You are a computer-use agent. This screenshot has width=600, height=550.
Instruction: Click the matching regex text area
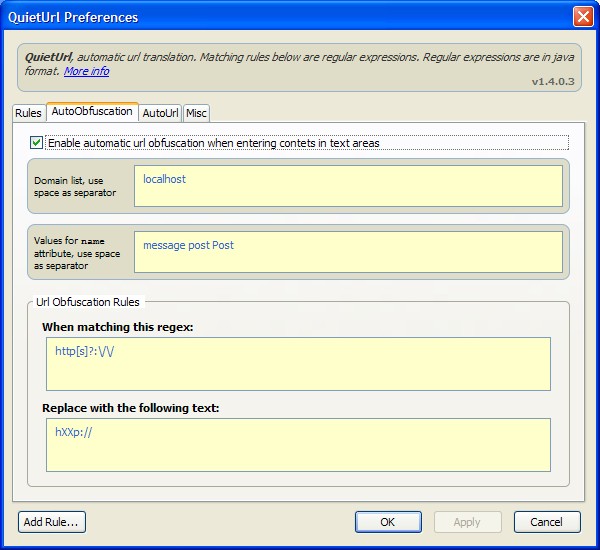click(298, 364)
